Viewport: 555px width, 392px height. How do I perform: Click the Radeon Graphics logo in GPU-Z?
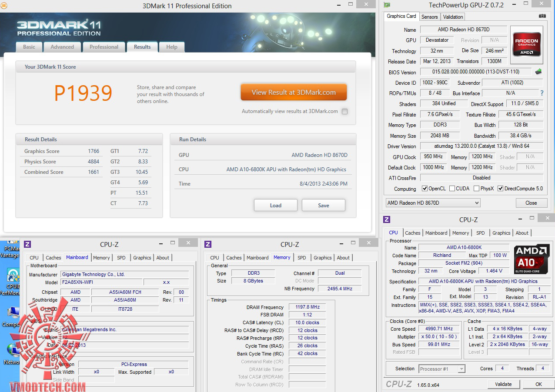click(527, 44)
